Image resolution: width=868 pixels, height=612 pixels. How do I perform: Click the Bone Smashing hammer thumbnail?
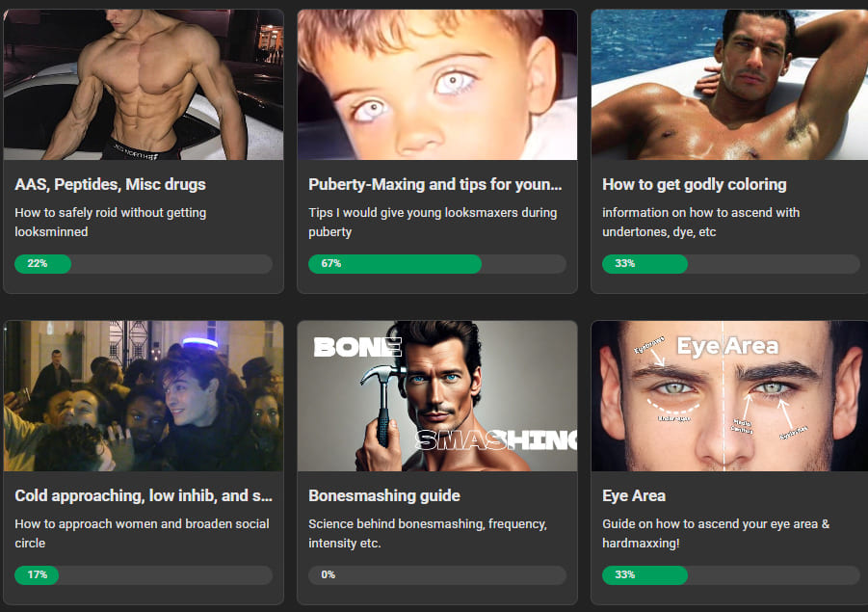coord(436,396)
